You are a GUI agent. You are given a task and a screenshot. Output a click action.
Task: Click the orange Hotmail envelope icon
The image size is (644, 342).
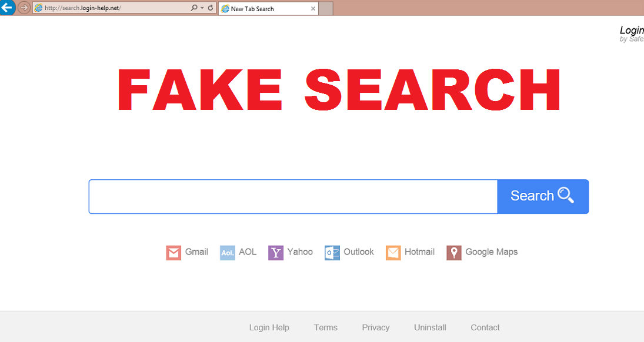(x=393, y=253)
